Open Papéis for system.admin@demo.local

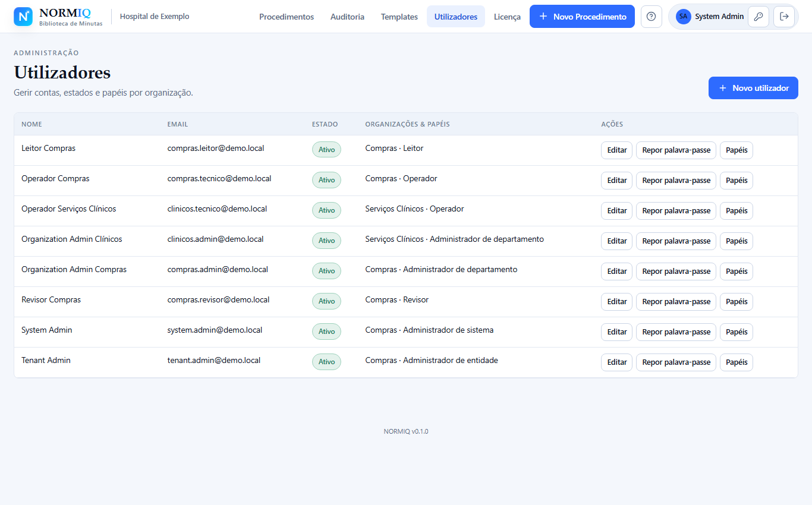(x=737, y=332)
